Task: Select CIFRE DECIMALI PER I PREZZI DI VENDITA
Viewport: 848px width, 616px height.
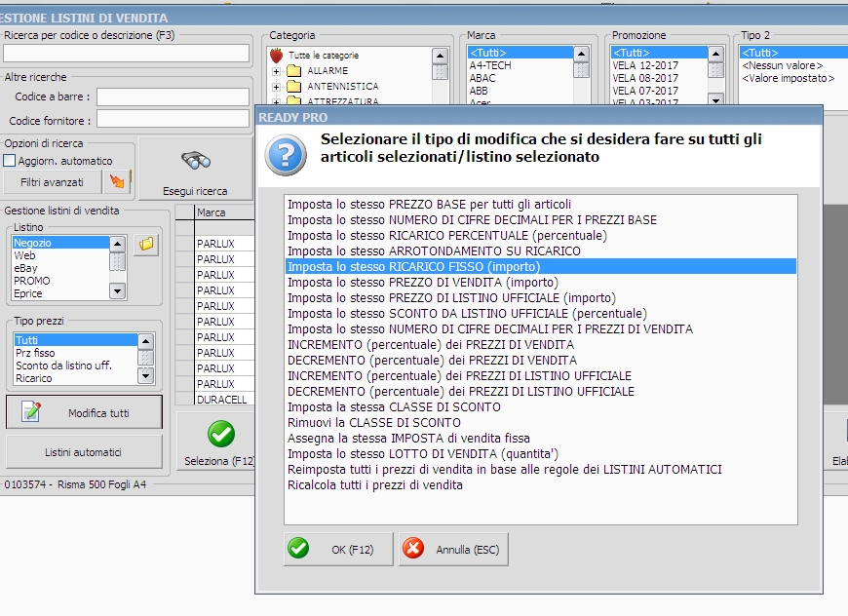Action: tap(540, 329)
